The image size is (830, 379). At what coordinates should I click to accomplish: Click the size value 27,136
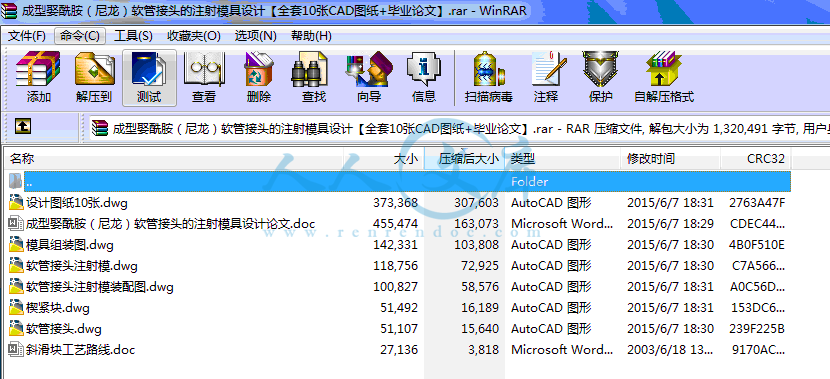pos(399,349)
